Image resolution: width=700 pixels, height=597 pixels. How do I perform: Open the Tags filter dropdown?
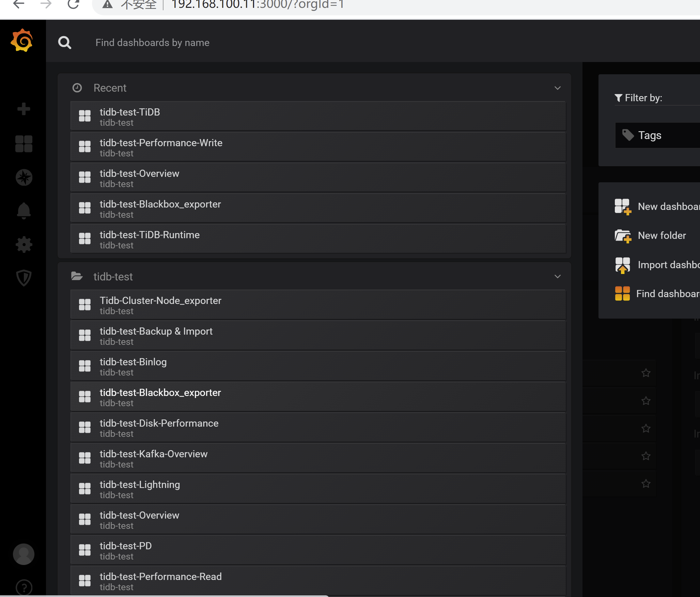tap(657, 135)
